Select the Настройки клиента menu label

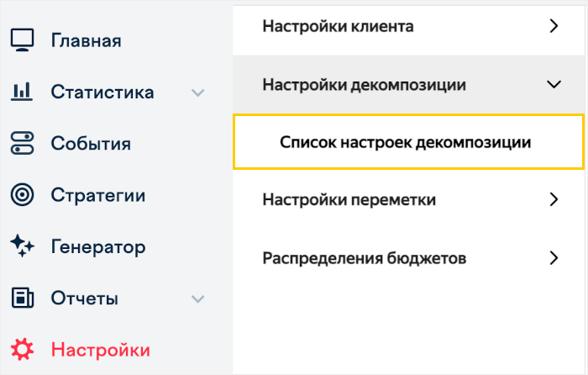[x=338, y=26]
